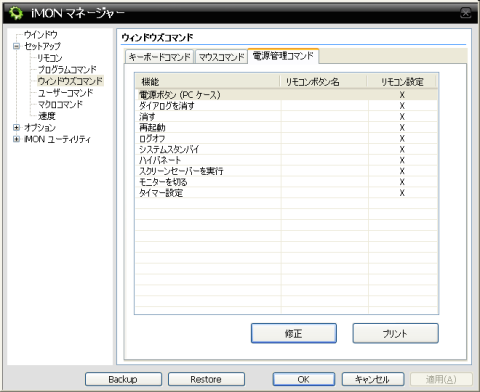This screenshot has height=392, width=480.
Task: Select iMON ユーティリティ tree label
Action: coord(57,139)
